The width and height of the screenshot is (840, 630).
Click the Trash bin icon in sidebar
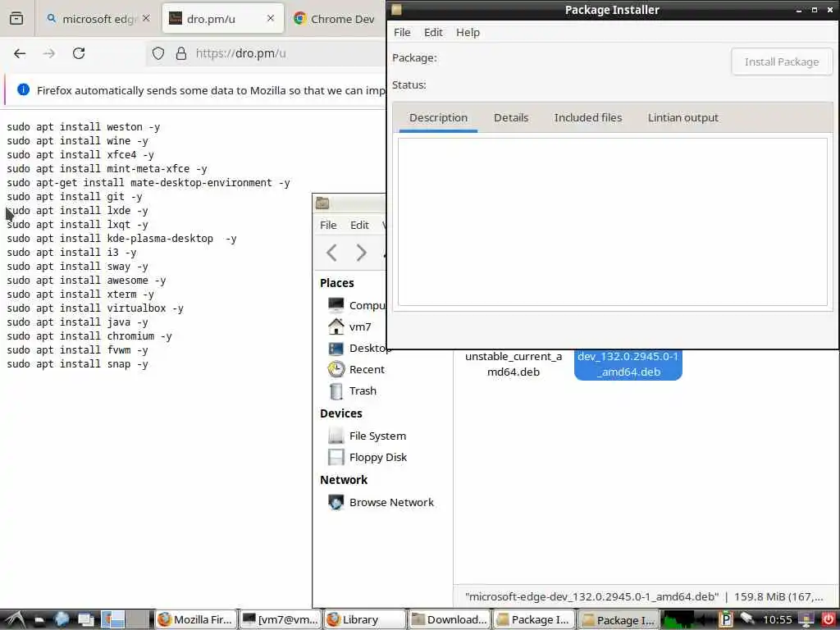tap(336, 391)
